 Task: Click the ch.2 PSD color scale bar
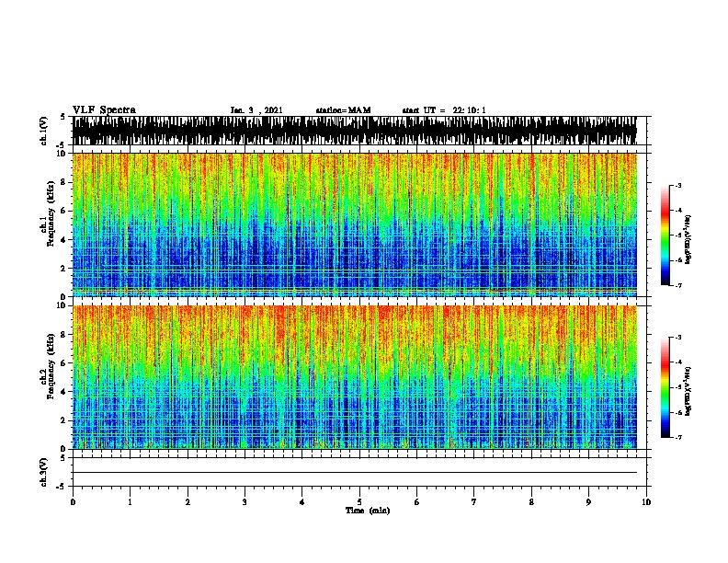[665, 387]
